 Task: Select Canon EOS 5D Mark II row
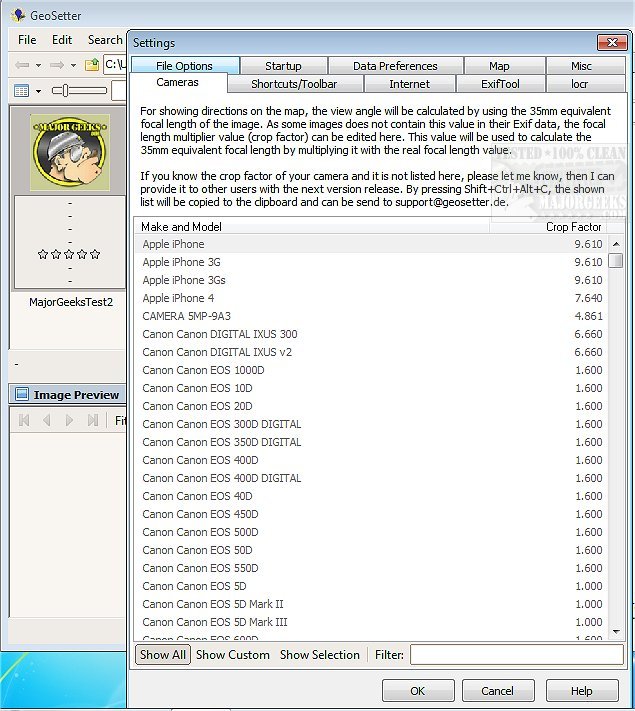coord(371,604)
